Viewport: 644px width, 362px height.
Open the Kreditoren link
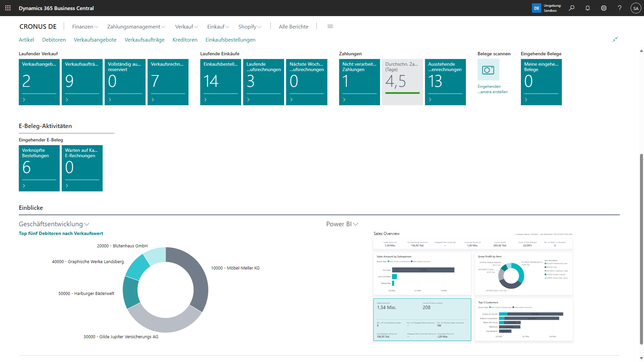point(185,40)
